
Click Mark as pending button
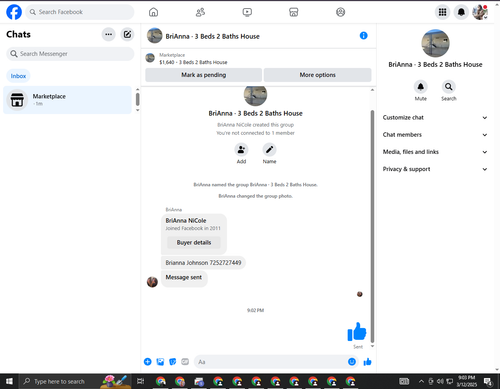point(203,75)
